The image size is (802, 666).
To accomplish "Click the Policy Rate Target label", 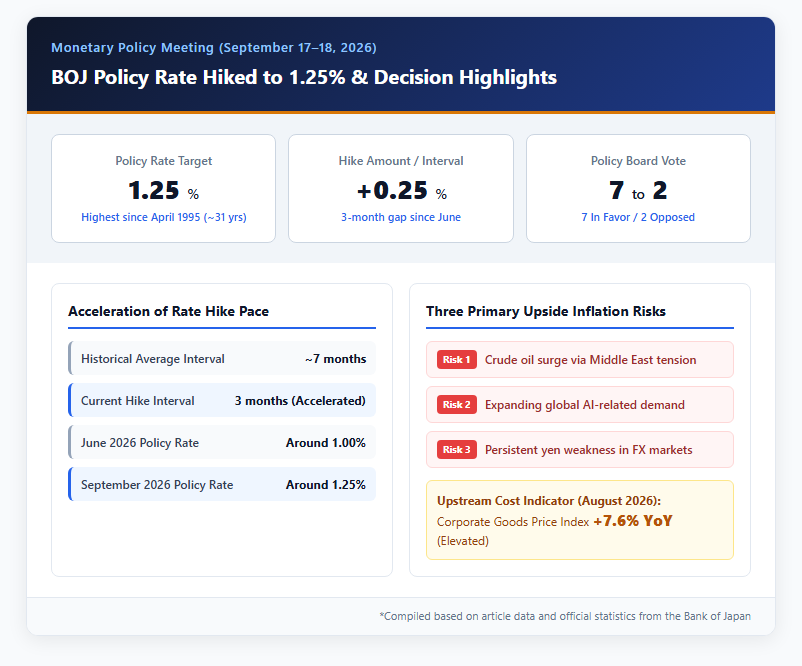I will click(164, 161).
